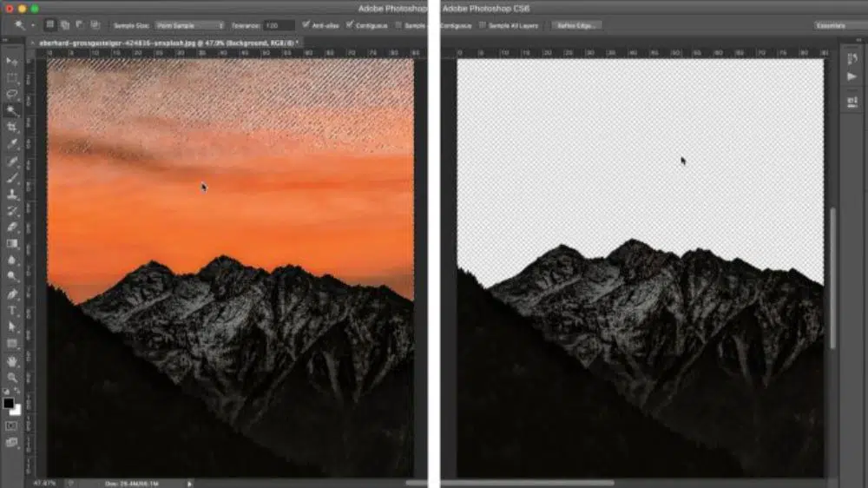Choose the Move tool
The width and height of the screenshot is (868, 488).
pyautogui.click(x=12, y=61)
